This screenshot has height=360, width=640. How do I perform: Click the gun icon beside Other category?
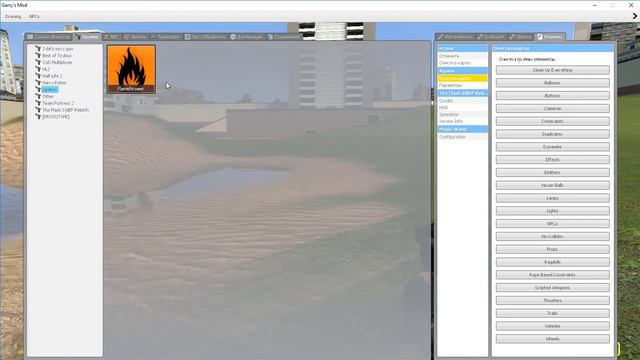[38, 96]
